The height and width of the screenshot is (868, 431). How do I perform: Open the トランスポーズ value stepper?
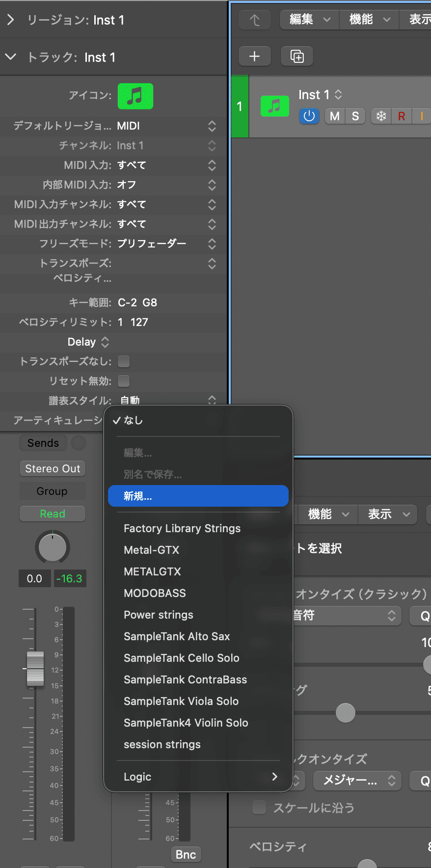212,263
